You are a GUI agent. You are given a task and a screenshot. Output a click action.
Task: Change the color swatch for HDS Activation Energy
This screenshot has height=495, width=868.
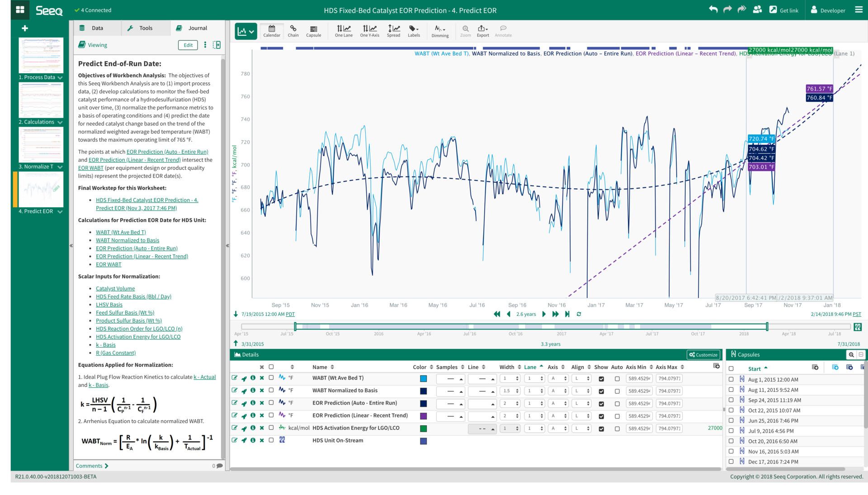click(x=423, y=428)
